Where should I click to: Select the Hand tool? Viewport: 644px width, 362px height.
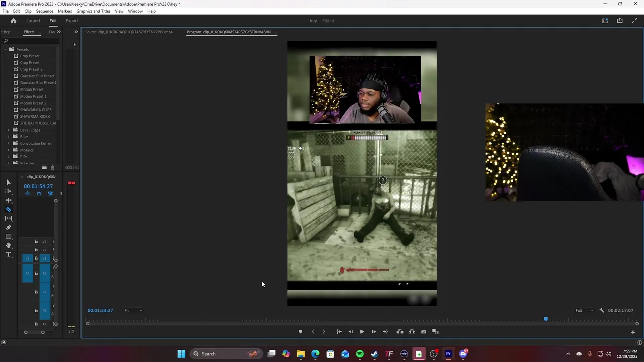[8, 245]
